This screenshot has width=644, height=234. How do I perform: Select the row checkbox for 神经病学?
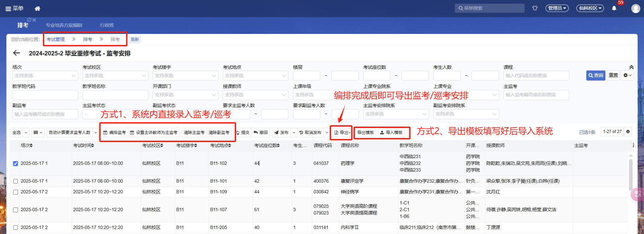click(x=15, y=192)
